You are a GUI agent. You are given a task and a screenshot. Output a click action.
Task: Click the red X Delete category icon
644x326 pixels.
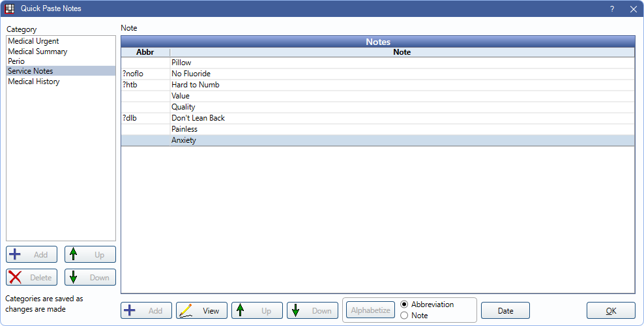point(16,277)
